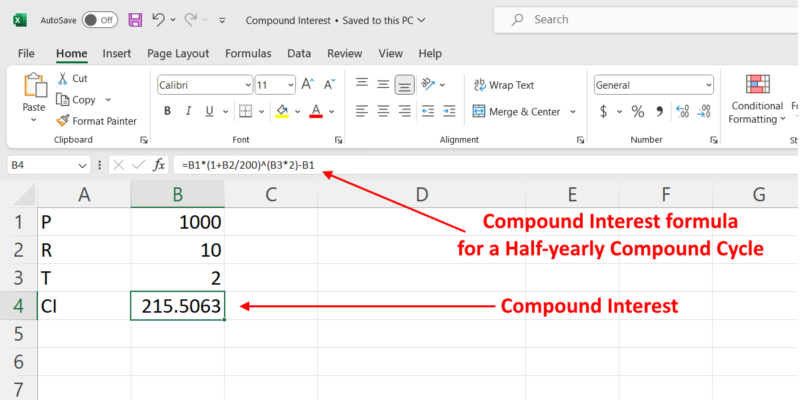Switch to the Formulas tab
This screenshot has height=400, width=800.
(248, 54)
